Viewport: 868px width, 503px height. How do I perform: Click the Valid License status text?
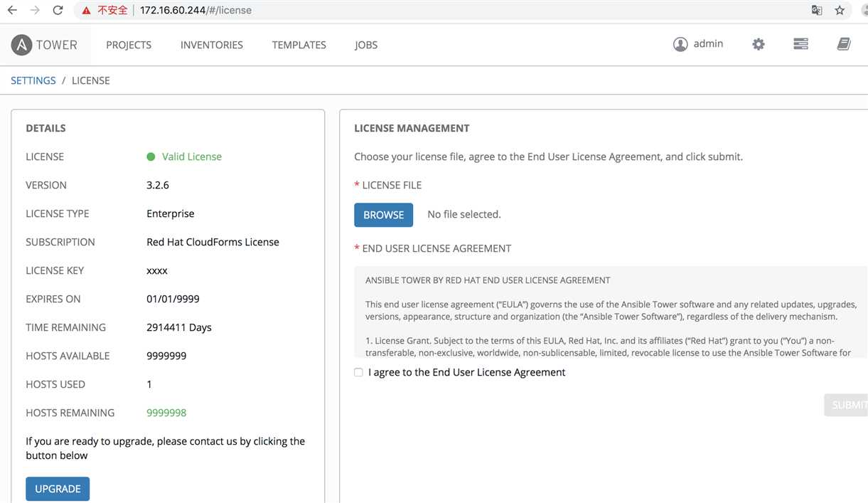point(192,157)
